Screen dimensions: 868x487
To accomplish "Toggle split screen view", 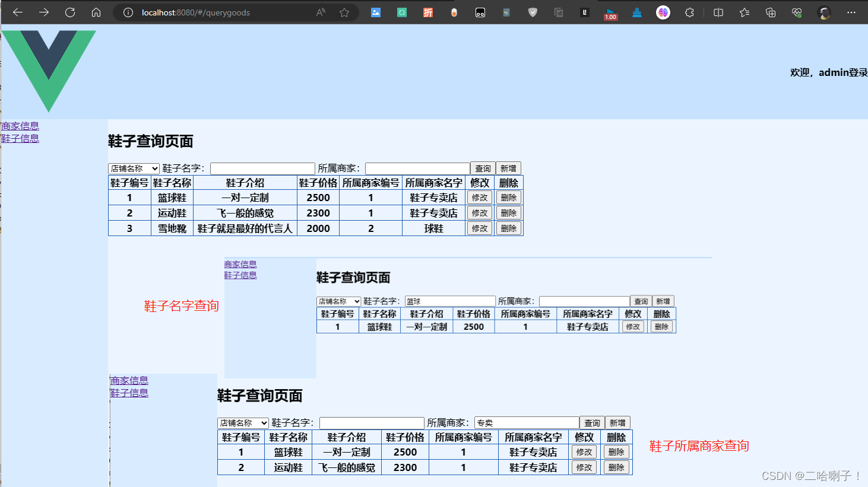I will pos(718,12).
